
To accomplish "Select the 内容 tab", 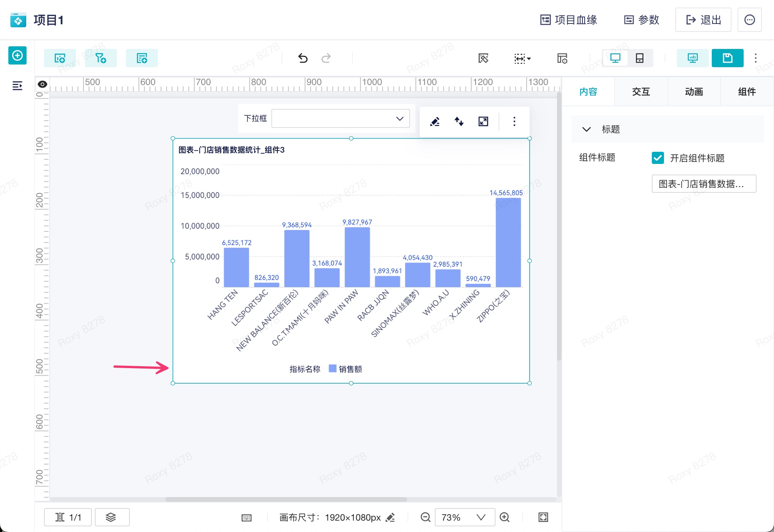I will click(x=588, y=91).
